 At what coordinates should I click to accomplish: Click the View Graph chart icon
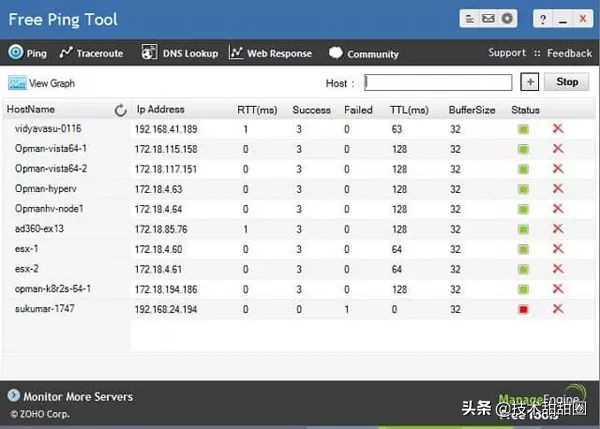tap(17, 83)
